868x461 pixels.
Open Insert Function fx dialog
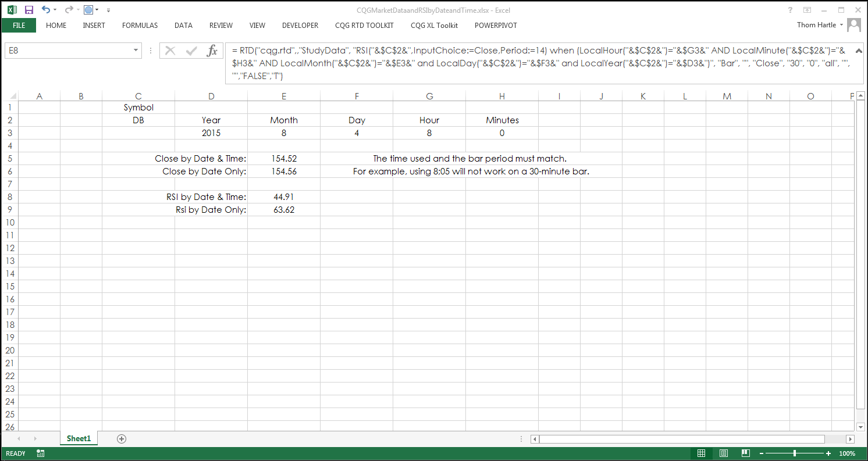pyautogui.click(x=212, y=51)
